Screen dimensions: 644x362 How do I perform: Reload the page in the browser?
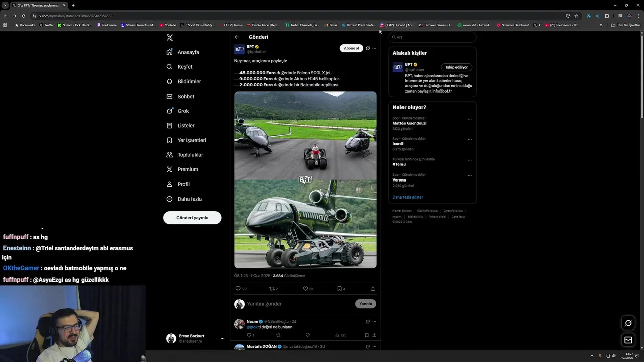(23, 16)
